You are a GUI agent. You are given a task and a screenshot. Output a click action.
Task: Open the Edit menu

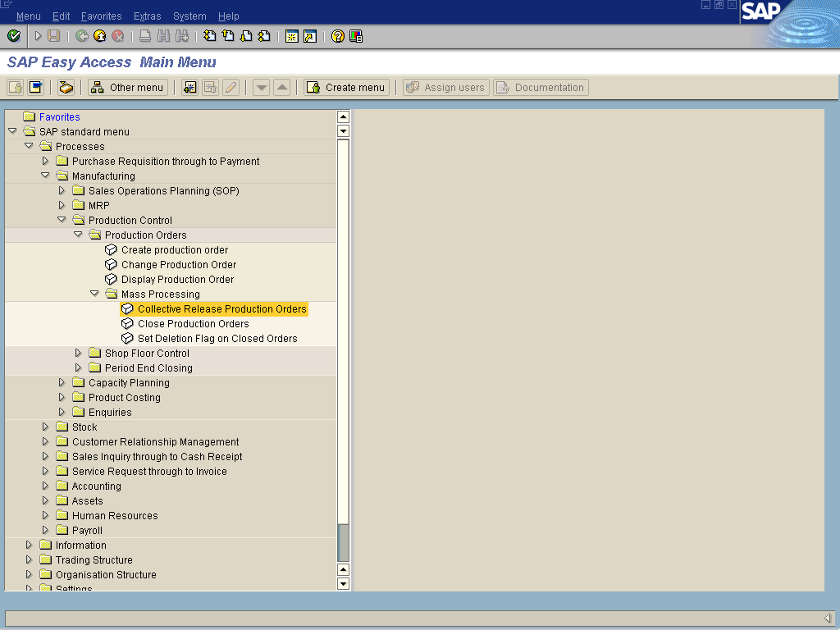61,16
